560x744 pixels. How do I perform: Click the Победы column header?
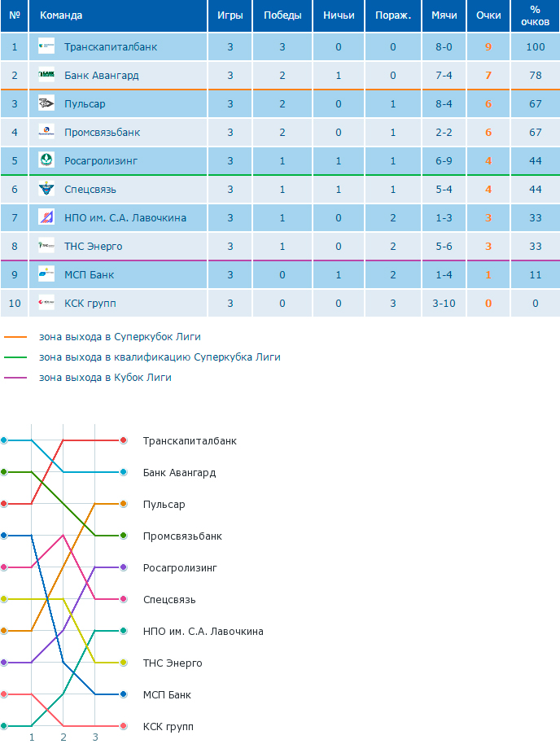282,15
